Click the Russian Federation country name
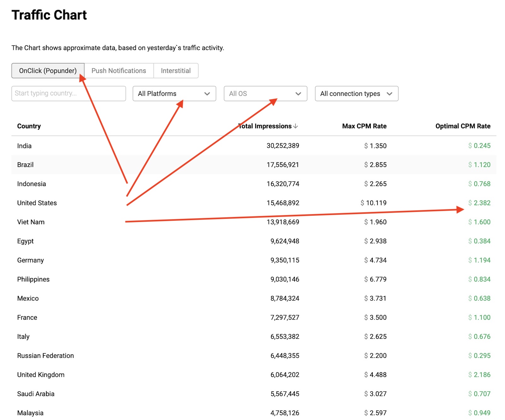 (45, 356)
